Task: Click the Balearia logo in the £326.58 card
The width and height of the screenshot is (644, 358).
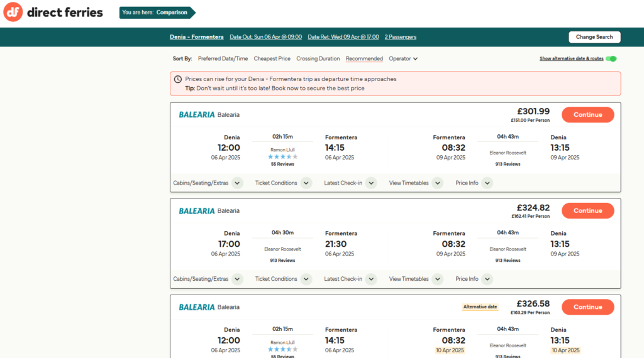Action: coord(197,307)
